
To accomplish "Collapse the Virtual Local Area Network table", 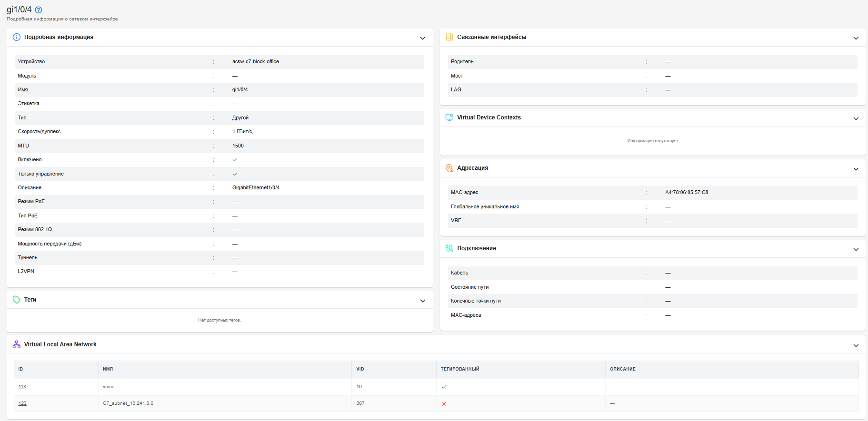I will (856, 345).
